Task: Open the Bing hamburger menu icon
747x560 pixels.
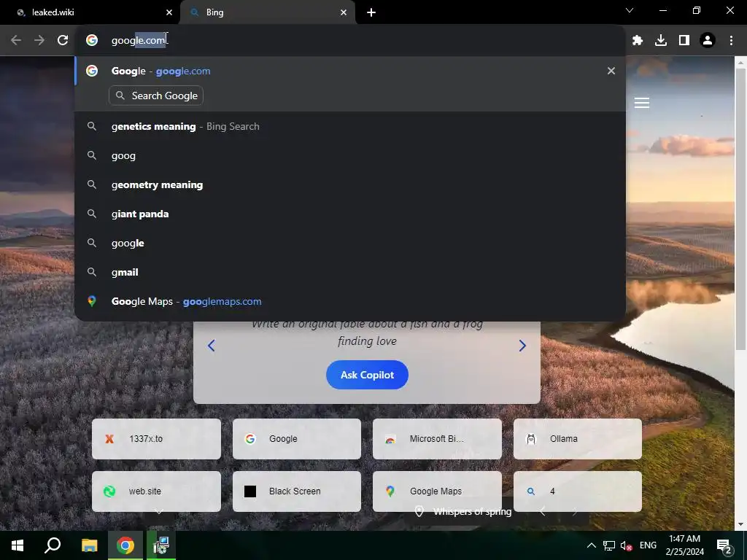Action: pos(642,103)
